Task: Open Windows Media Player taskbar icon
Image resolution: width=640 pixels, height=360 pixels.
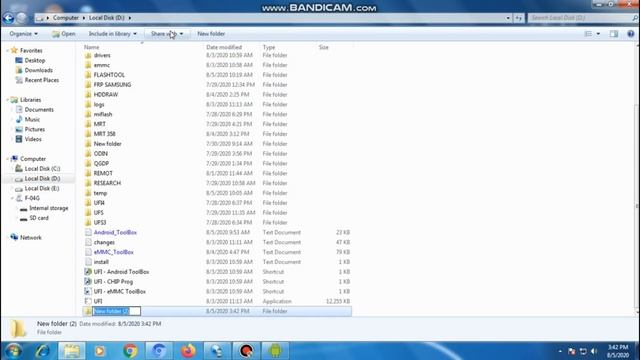Action: (x=100, y=351)
